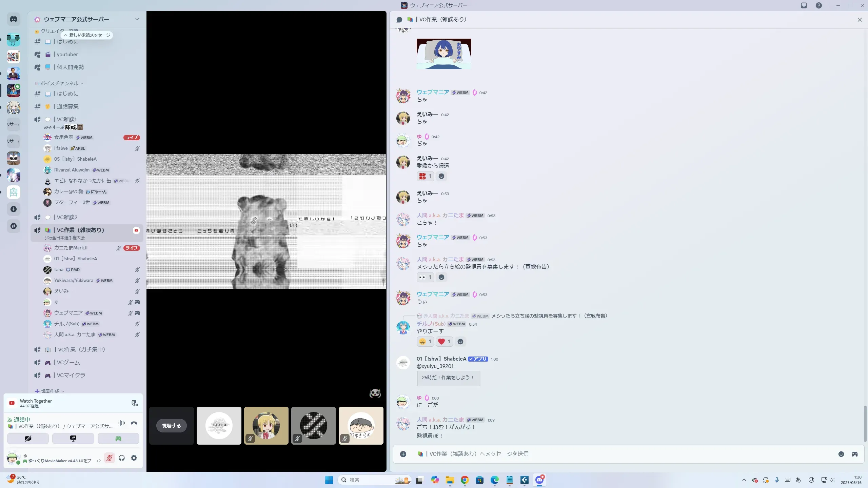Collapse the ボイスチャンネル category
The width and height of the screenshot is (868, 488).
pos(59,83)
